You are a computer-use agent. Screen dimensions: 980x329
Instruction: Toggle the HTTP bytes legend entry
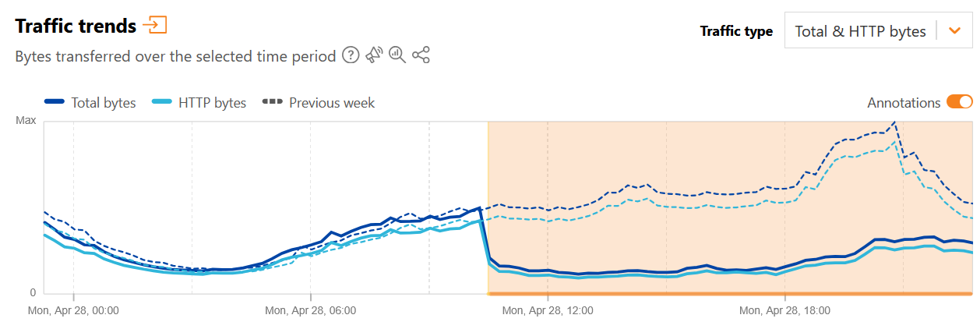[x=200, y=102]
